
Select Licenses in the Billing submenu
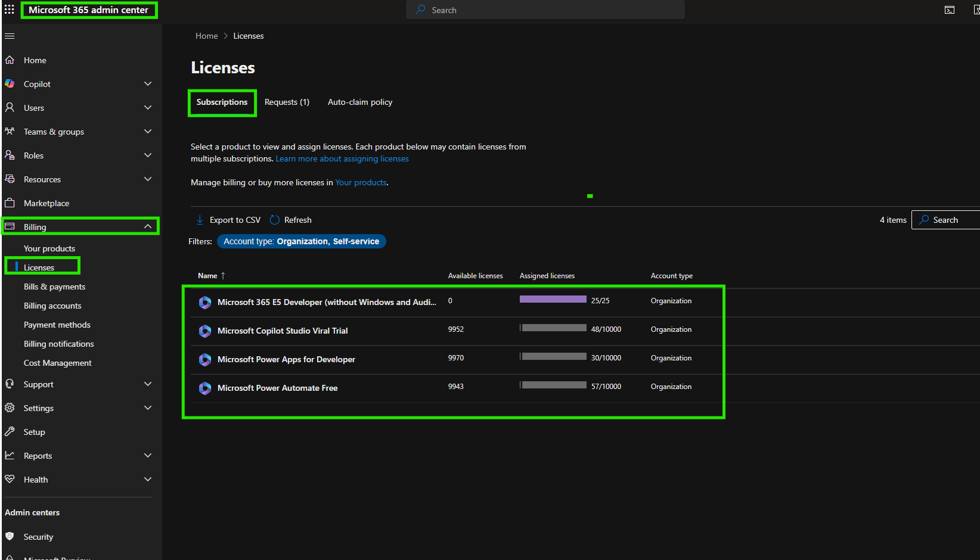39,267
